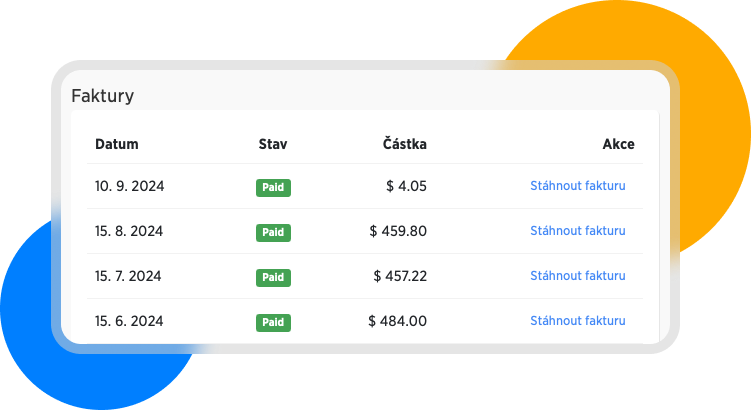
Task: Click the Paid badge for 10. 9. 2024
Action: coord(273,187)
